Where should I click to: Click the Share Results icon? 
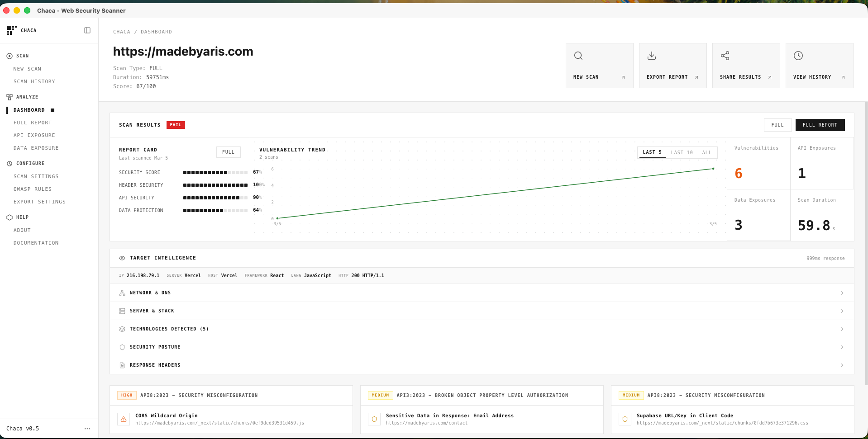725,56
